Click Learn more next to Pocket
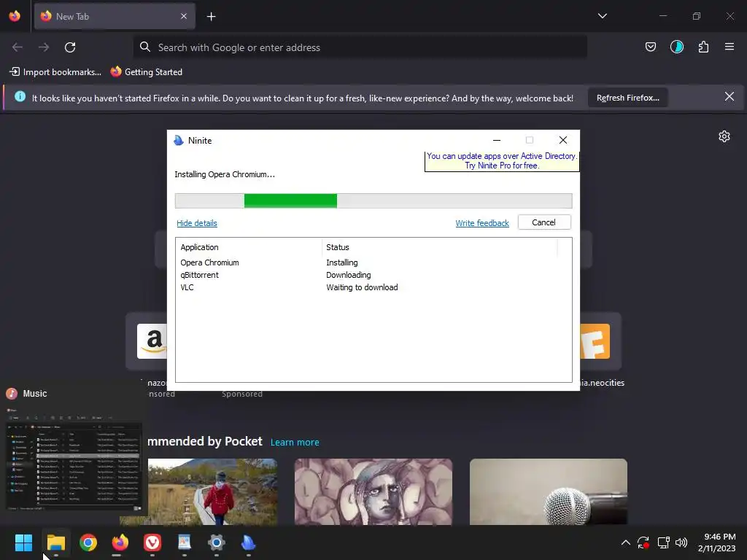747x560 pixels. 295,443
